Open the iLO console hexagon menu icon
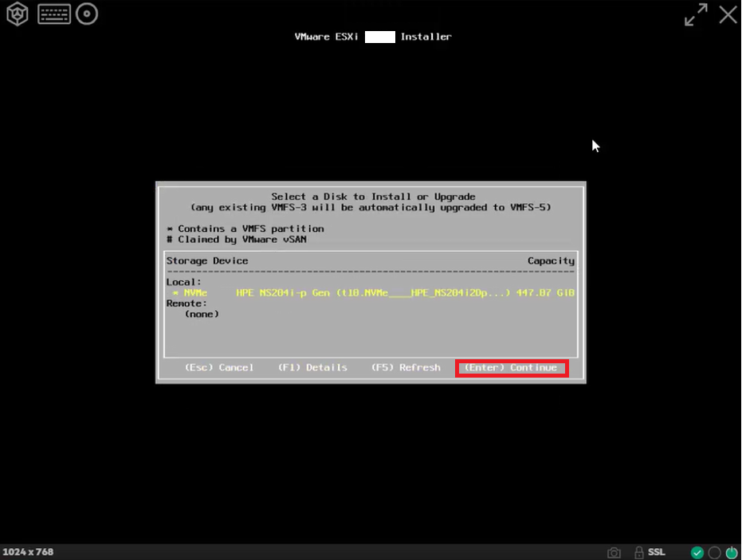This screenshot has width=742, height=560. click(17, 14)
